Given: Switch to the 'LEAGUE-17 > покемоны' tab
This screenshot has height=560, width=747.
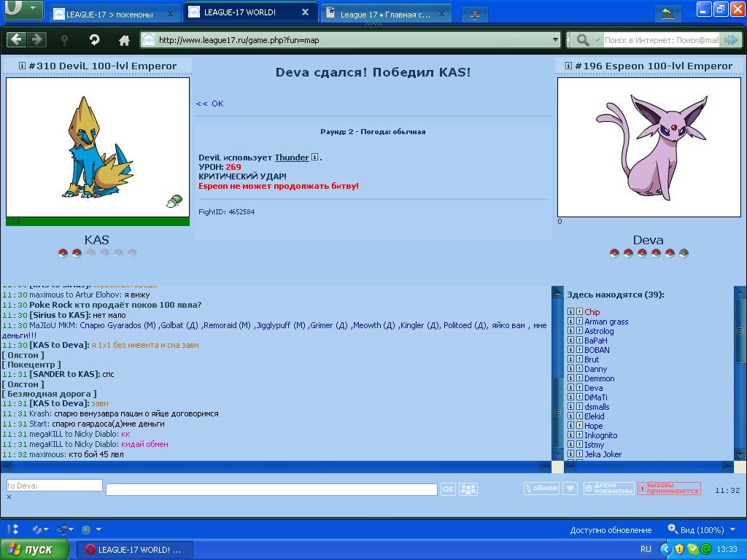Looking at the screenshot, I should coord(115,15).
